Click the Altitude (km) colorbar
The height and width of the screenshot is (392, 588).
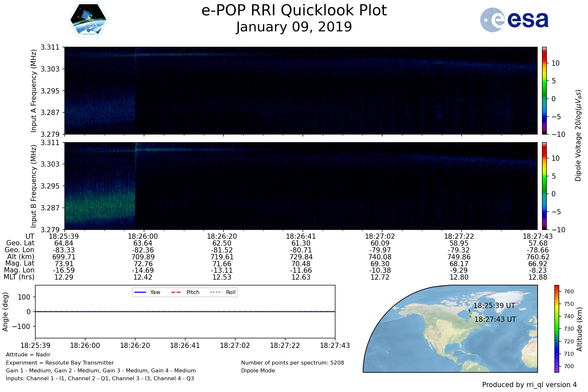click(x=557, y=329)
